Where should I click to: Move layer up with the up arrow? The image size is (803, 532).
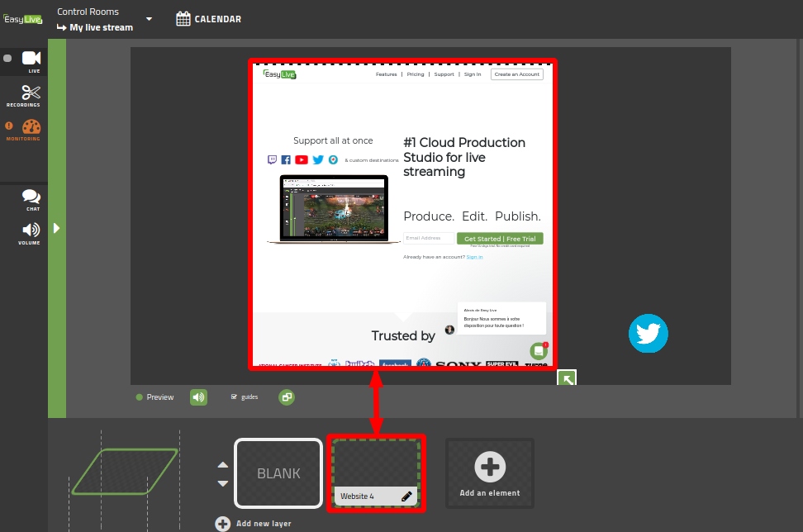tap(223, 465)
